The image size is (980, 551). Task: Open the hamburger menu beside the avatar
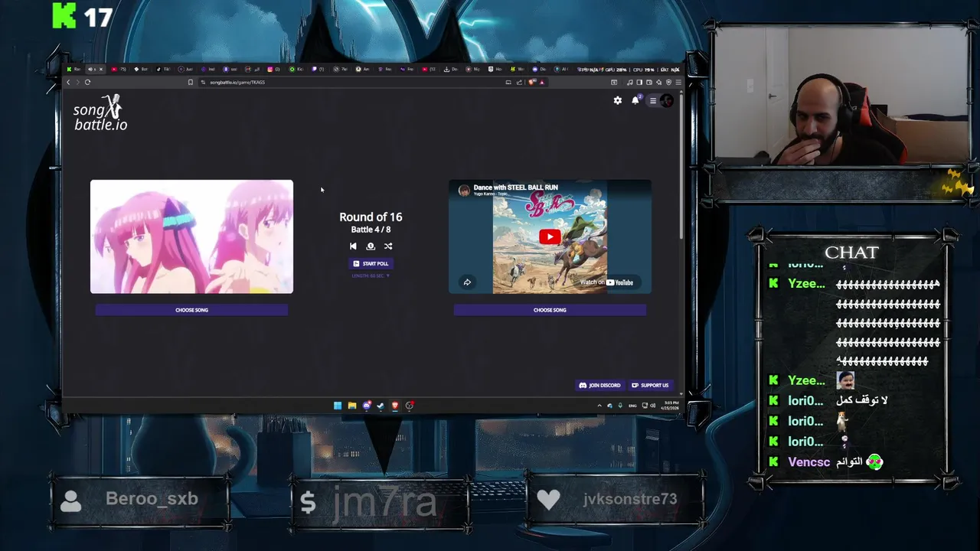(x=653, y=100)
